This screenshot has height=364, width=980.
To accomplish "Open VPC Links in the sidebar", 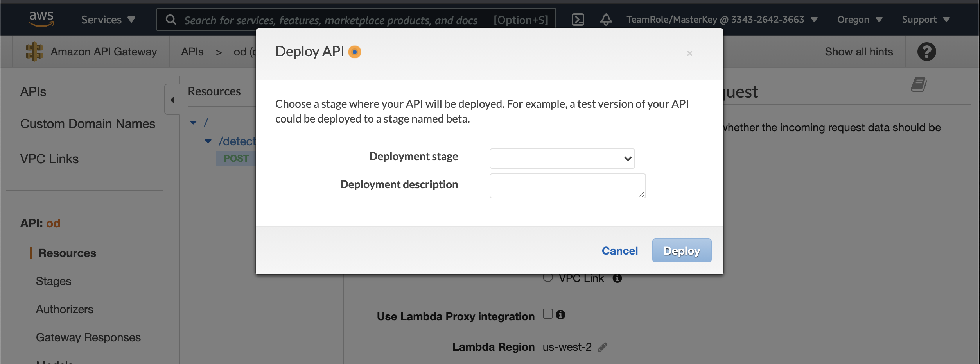I will point(49,159).
